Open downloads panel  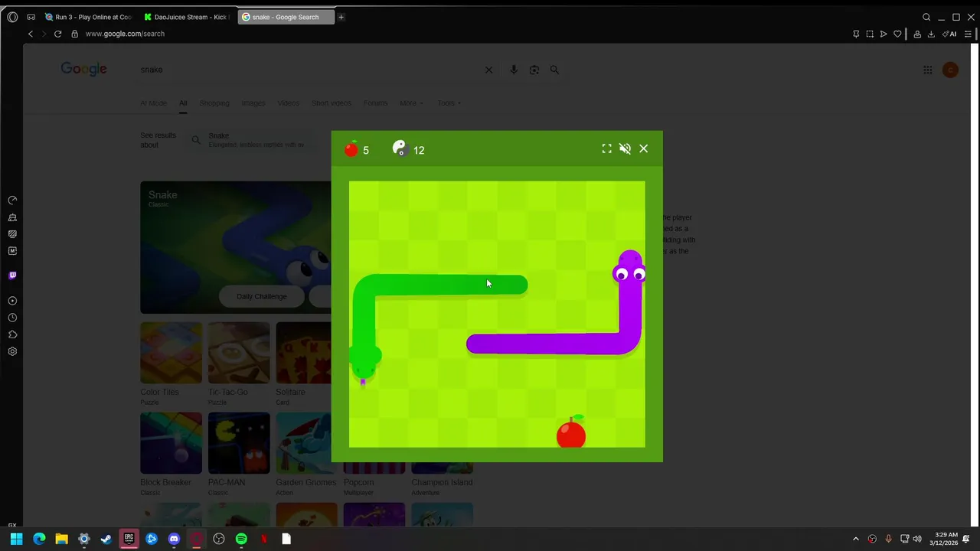(x=931, y=34)
